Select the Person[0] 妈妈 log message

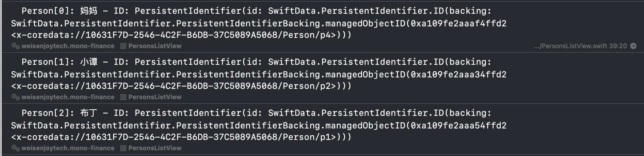tap(259, 23)
